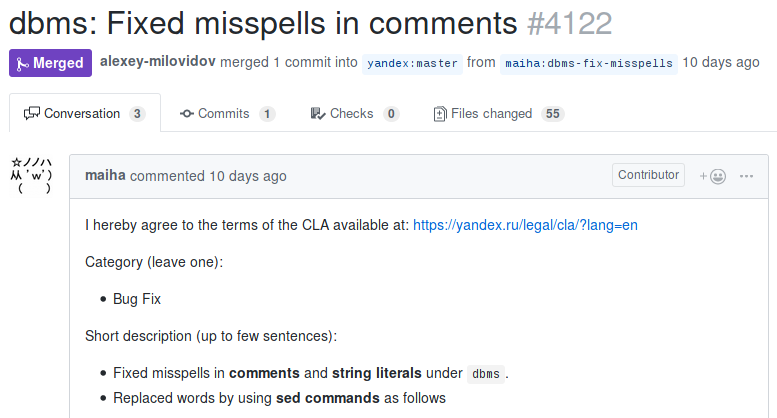
Task: Click the Checks tab checklist icon
Action: (x=317, y=114)
